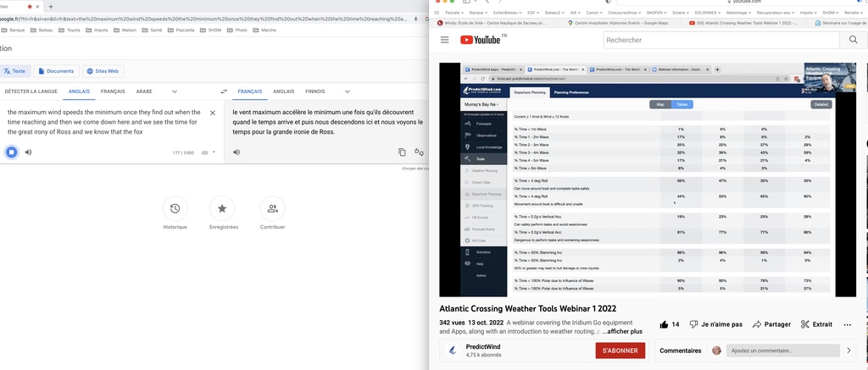Screen dimensions: 868x370
Task: Create a clip with the Extrait scissors
Action: pos(816,324)
